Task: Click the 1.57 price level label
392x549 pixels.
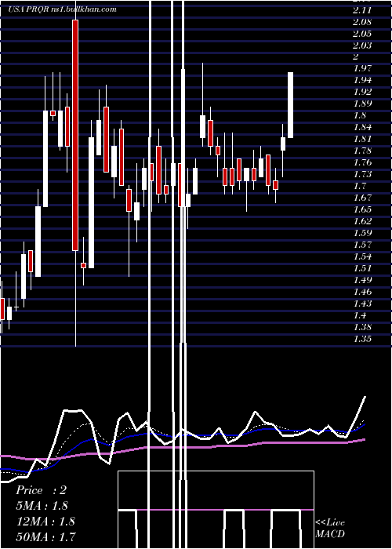Action: (362, 245)
